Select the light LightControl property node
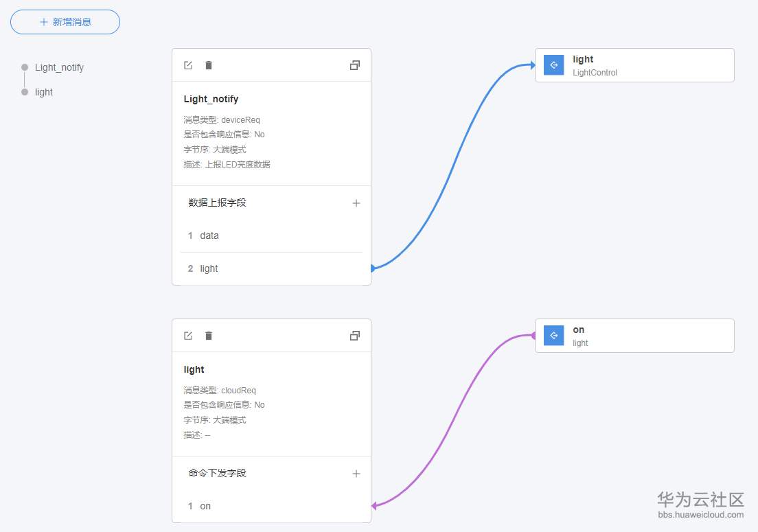This screenshot has width=758, height=532. click(x=645, y=65)
